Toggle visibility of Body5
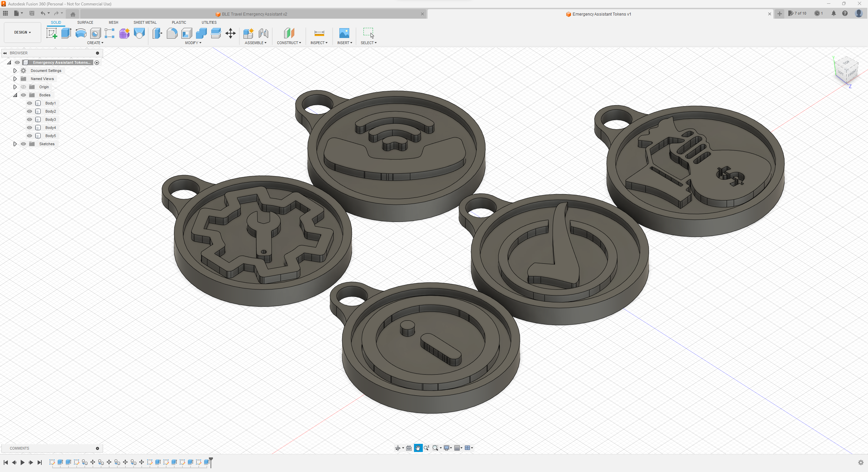This screenshot has height=472, width=868. tap(29, 136)
